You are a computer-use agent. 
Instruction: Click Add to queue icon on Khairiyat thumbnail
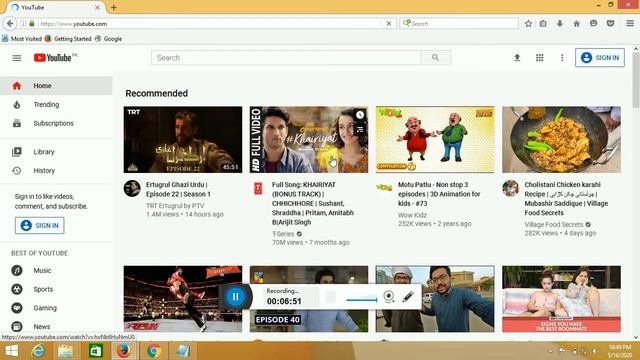point(360,130)
